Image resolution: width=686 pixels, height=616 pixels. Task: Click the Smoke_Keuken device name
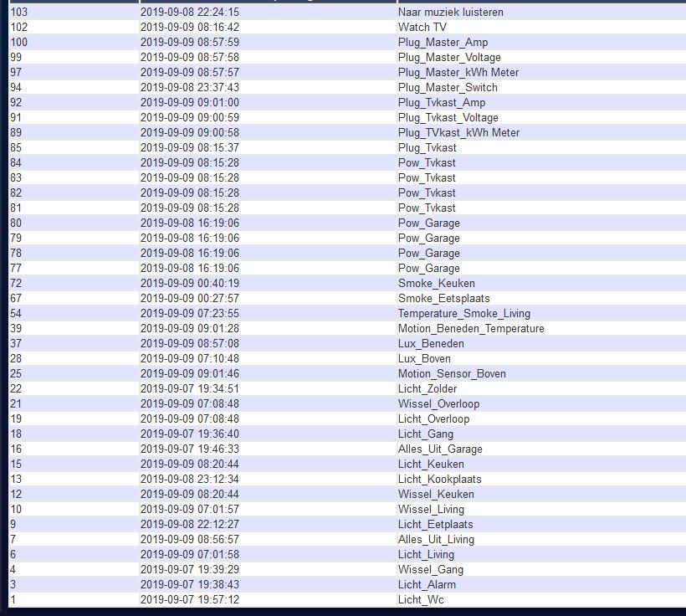[436, 284]
